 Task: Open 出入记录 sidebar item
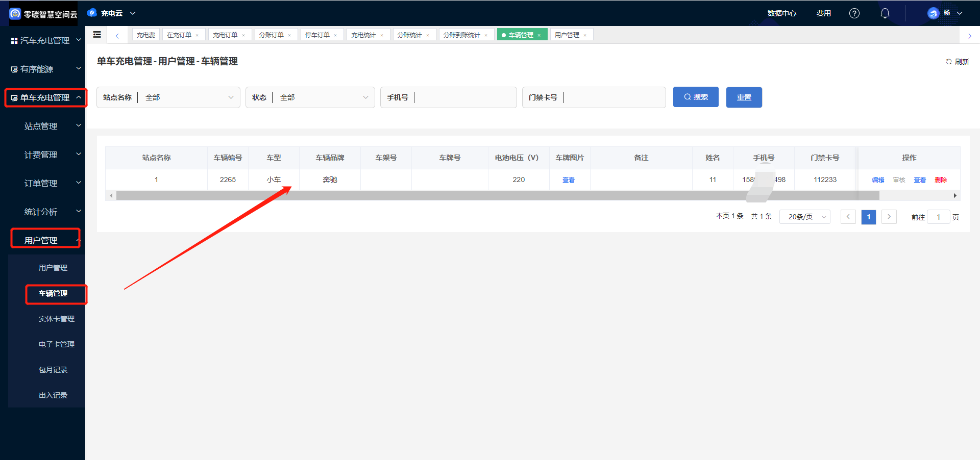pos(53,395)
